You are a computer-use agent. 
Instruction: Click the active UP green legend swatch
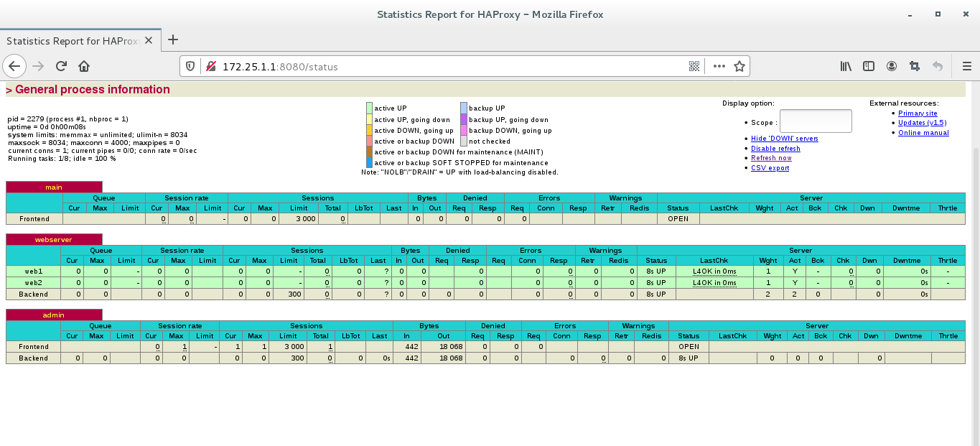[369, 108]
